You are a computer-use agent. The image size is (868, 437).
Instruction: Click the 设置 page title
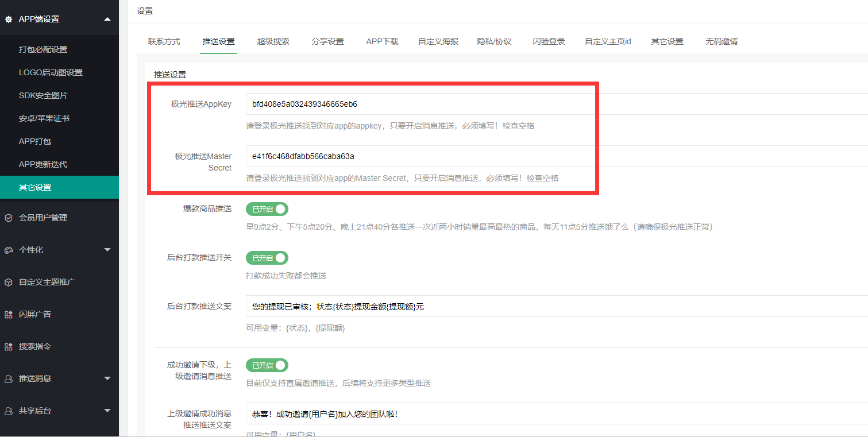coord(145,11)
